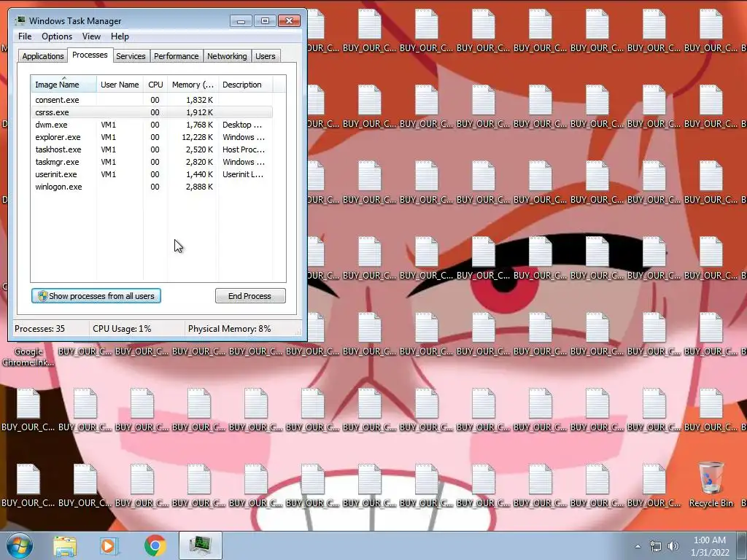This screenshot has height=560, width=747.
Task: Select the taskhost.exe process row
Action: tap(152, 149)
